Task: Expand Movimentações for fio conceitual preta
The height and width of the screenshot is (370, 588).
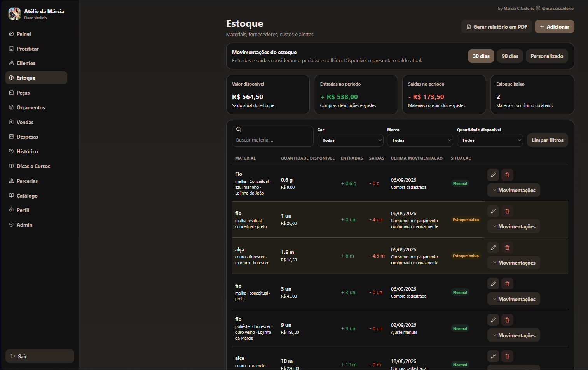Action: tap(514, 299)
